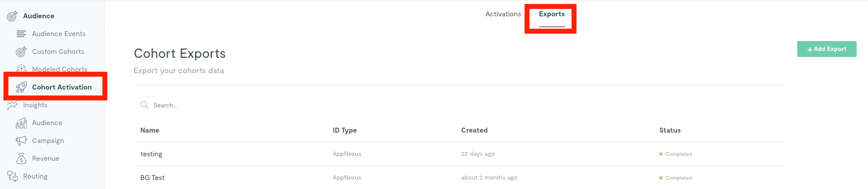Screen dimensions: 868x189
Task: Click the Insights Audience bar chart icon
Action: [21, 123]
